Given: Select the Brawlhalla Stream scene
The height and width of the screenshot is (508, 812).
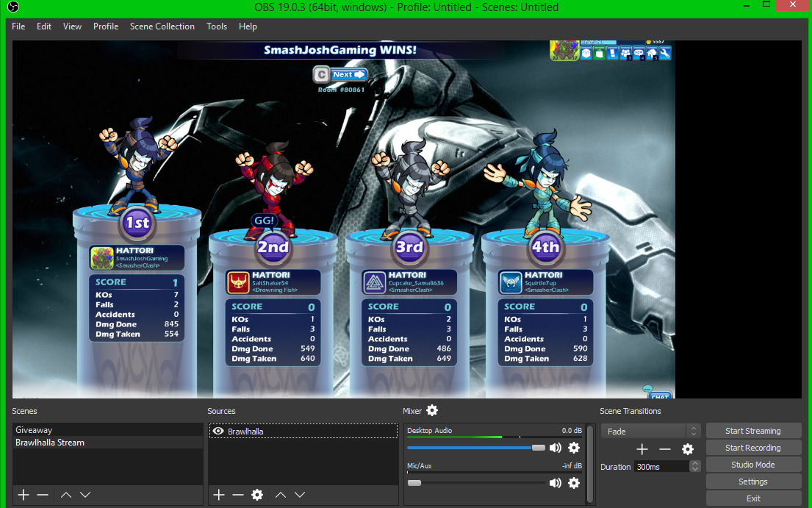Looking at the screenshot, I should 108,443.
